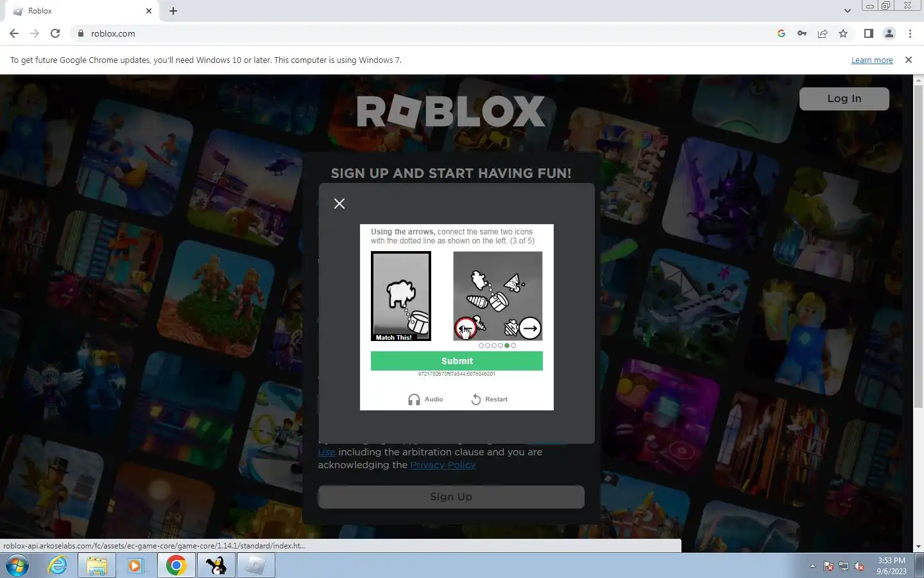Click the right arrow in the captcha puzzle

click(529, 328)
